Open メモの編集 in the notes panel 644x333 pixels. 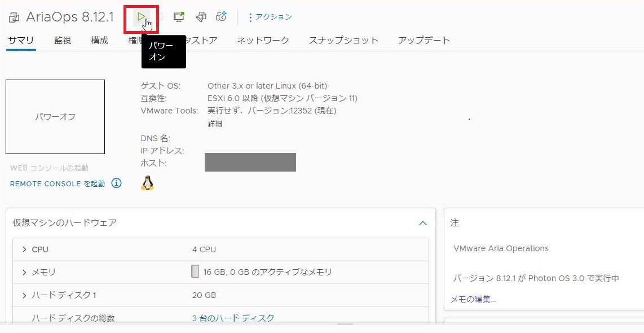474,299
